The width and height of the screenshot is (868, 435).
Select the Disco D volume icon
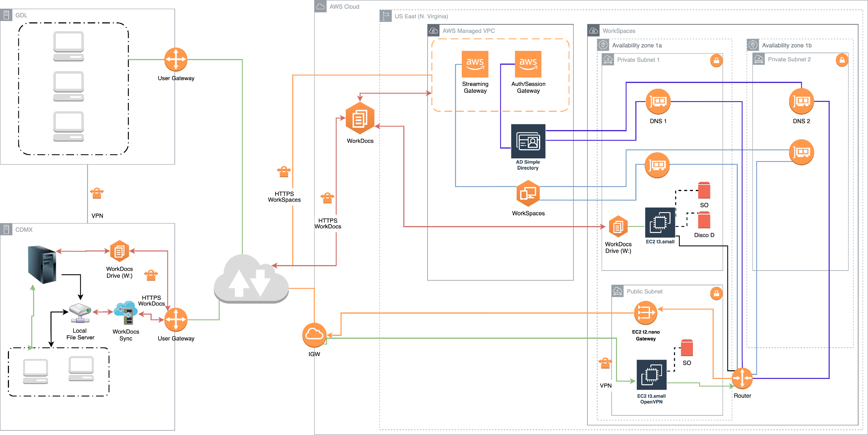(704, 220)
